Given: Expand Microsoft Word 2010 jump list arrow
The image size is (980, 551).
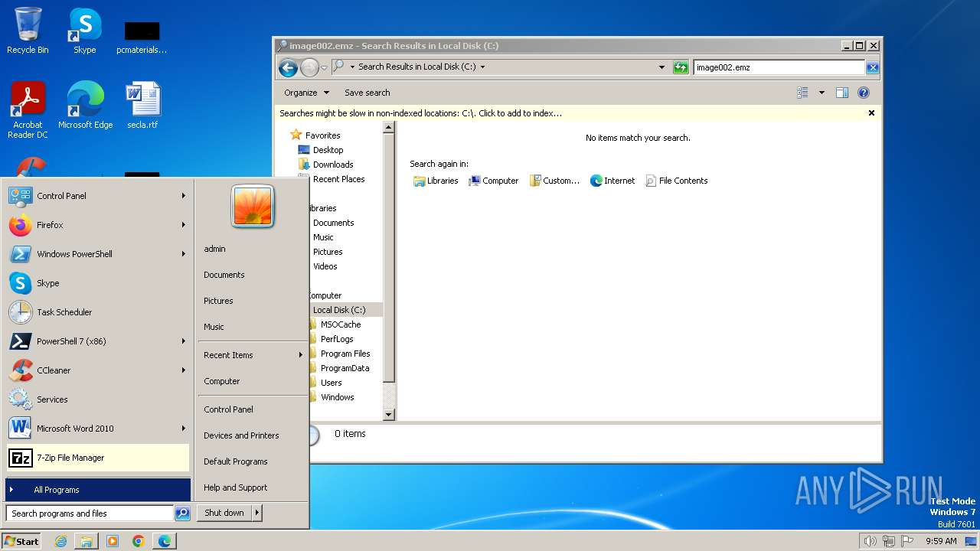Looking at the screenshot, I should 184,429.
